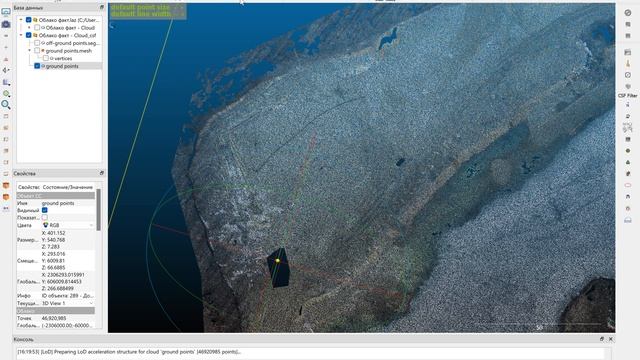Run the CSF Filter plugin
This screenshot has width=640, height=360.
coord(627,96)
